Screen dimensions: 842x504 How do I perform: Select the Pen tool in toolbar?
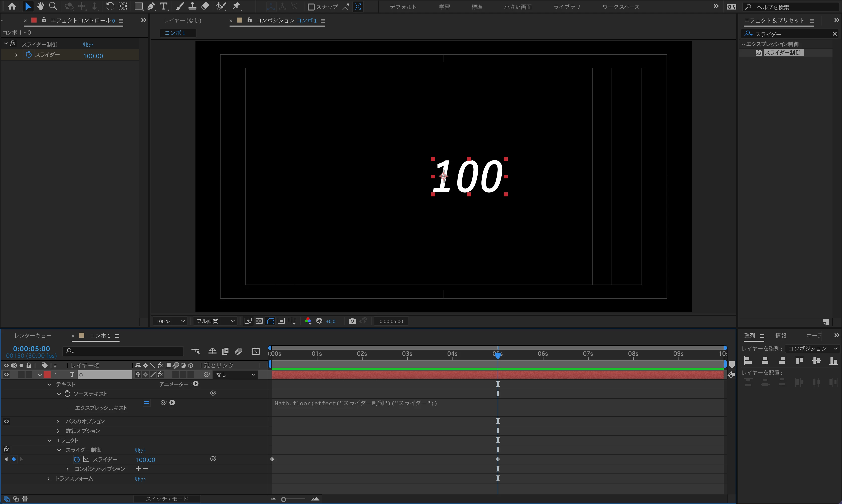(x=152, y=6)
